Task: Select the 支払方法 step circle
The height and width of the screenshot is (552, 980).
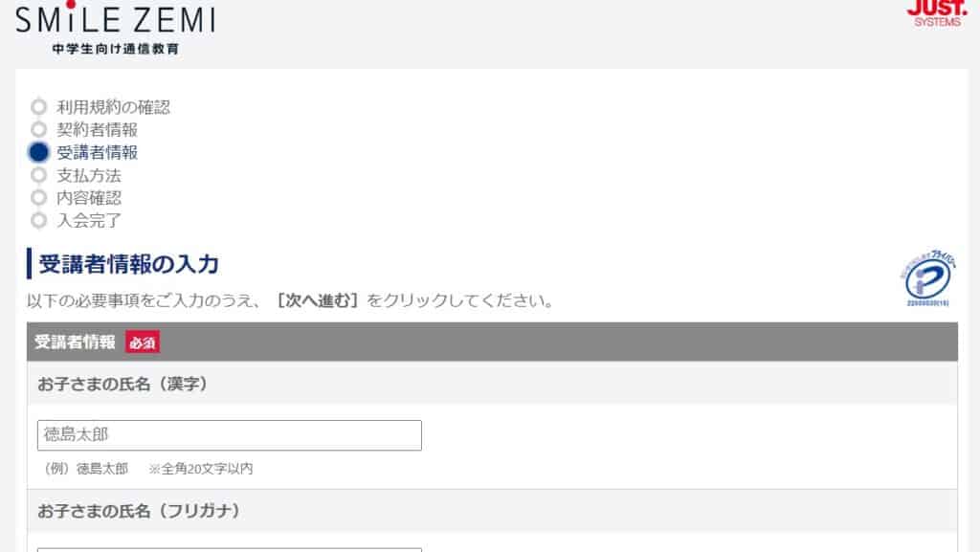Action: 38,175
